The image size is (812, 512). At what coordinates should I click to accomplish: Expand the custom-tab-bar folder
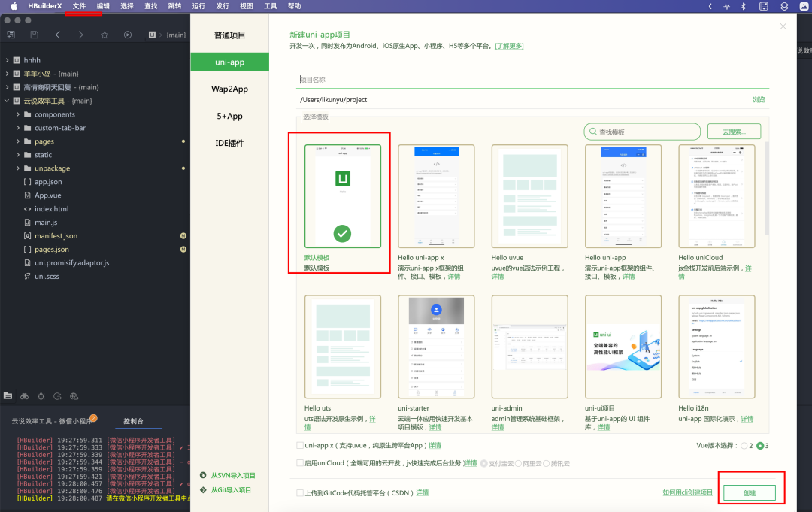click(x=18, y=128)
